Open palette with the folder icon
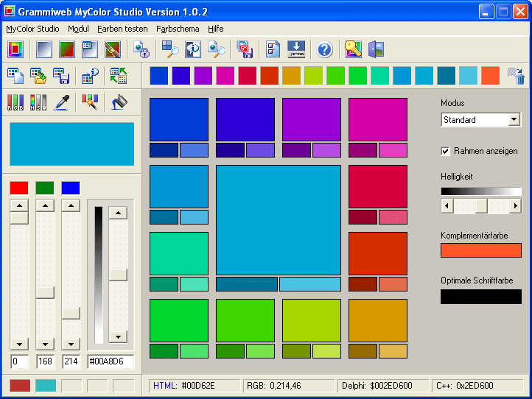This screenshot has width=532, height=399. pos(38,76)
